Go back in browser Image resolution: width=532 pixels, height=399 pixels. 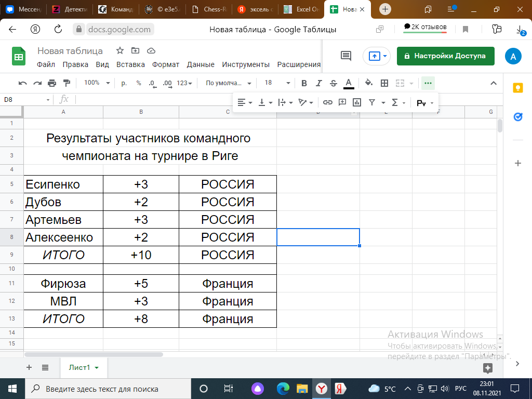(12, 29)
